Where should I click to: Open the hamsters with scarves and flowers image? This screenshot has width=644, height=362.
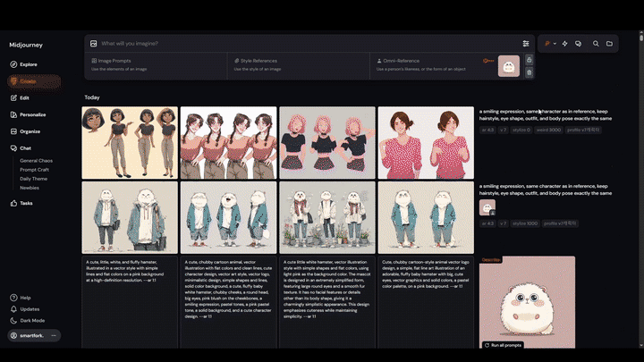coord(327,217)
